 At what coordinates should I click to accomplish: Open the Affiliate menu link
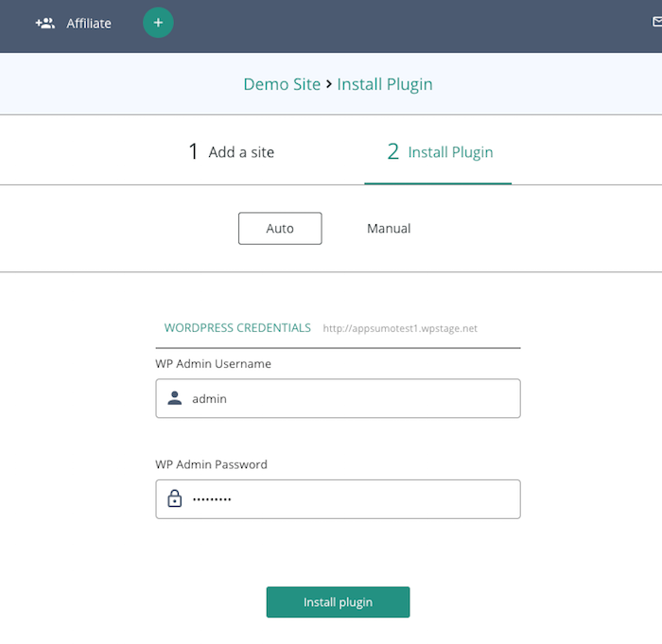point(89,24)
